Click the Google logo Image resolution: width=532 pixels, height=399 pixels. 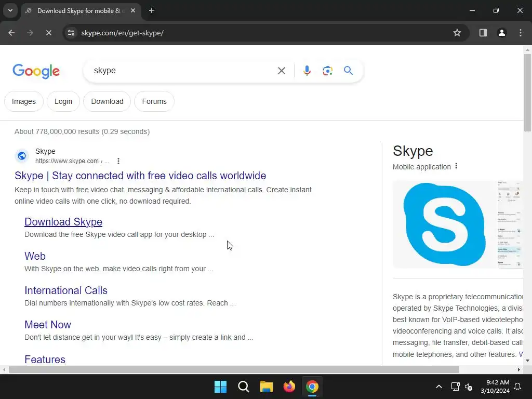coord(36,71)
